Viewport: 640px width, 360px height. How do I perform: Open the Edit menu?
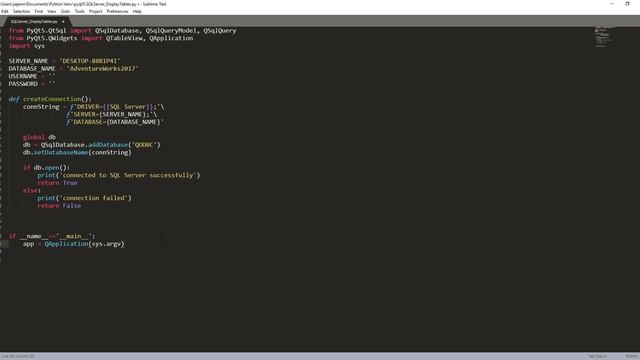(4, 11)
